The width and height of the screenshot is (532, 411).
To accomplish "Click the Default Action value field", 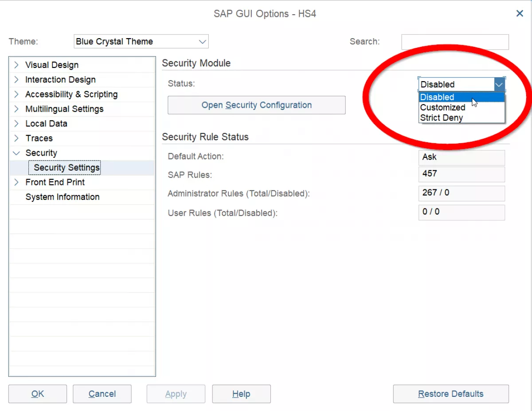I will (462, 157).
